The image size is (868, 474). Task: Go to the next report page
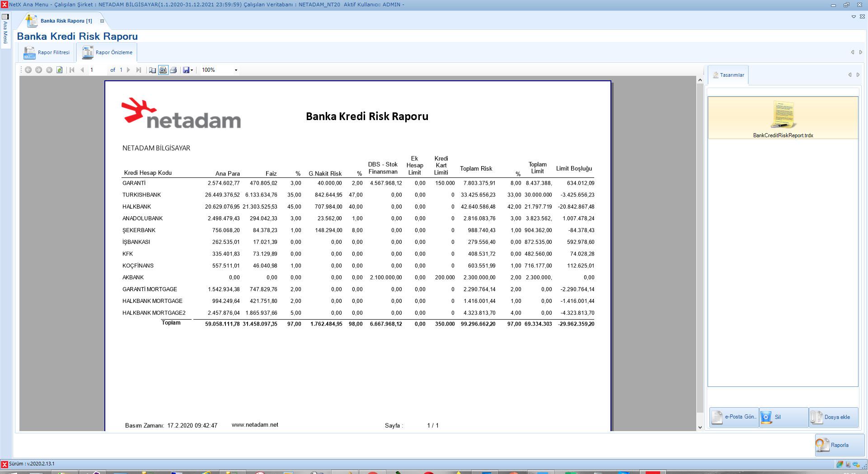tap(128, 70)
